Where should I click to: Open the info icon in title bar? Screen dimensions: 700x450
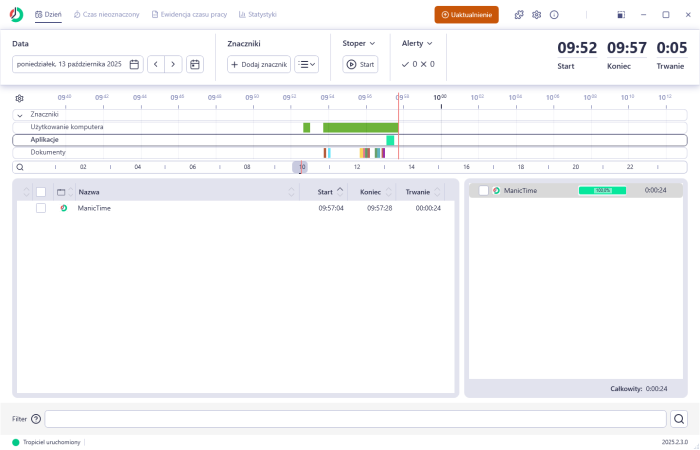pyautogui.click(x=554, y=15)
